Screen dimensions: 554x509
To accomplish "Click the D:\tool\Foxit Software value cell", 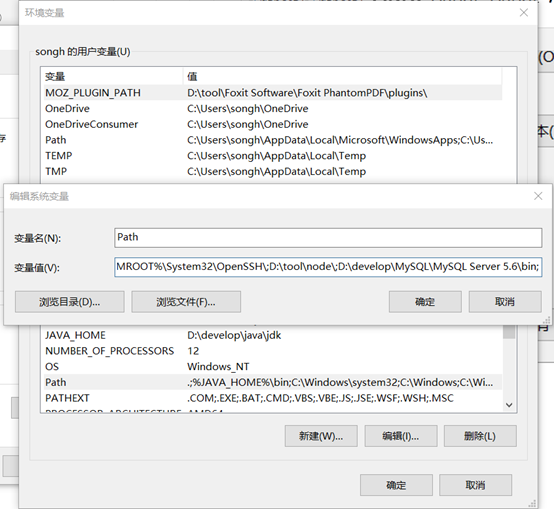I will (x=307, y=93).
